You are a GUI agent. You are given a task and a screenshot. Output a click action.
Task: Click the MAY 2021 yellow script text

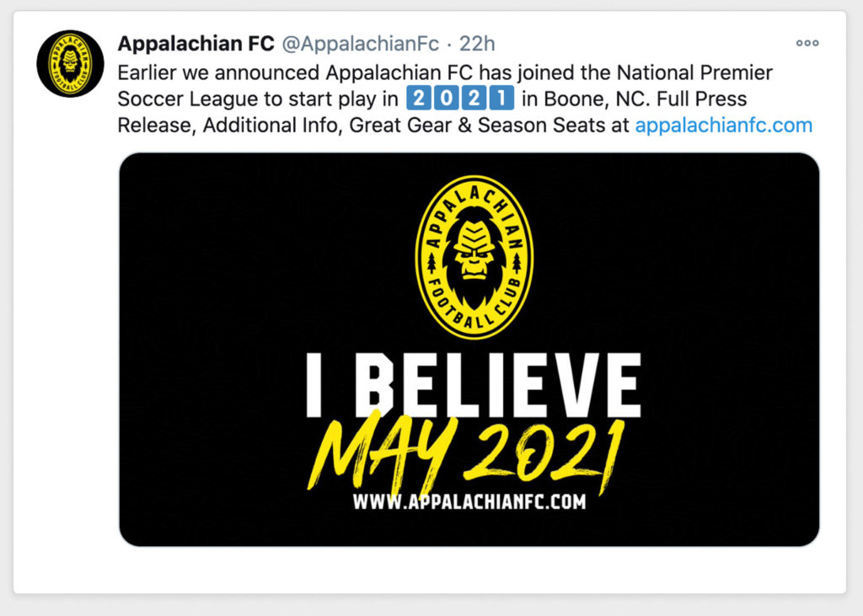click(467, 454)
